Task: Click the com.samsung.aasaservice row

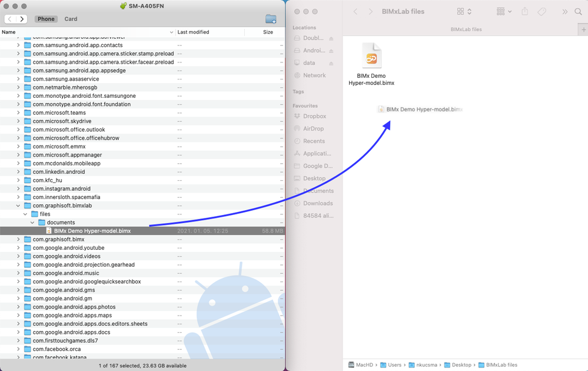Action: point(142,79)
